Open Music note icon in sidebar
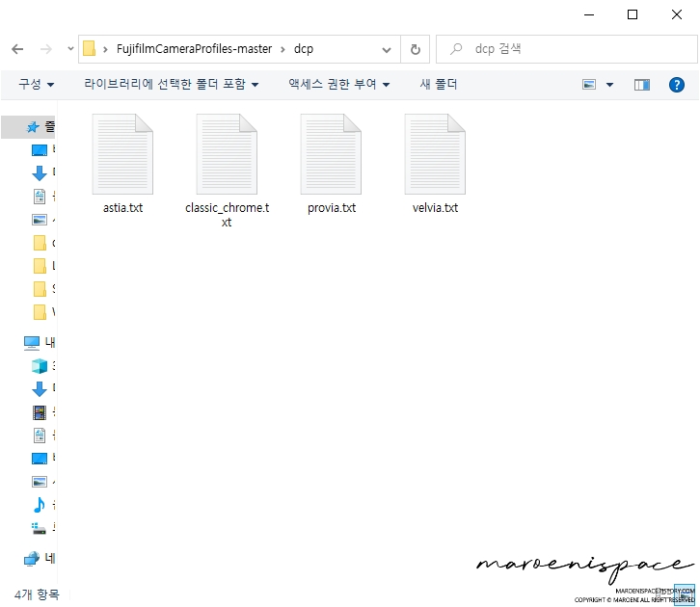This screenshot has height=607, width=700. tap(40, 505)
